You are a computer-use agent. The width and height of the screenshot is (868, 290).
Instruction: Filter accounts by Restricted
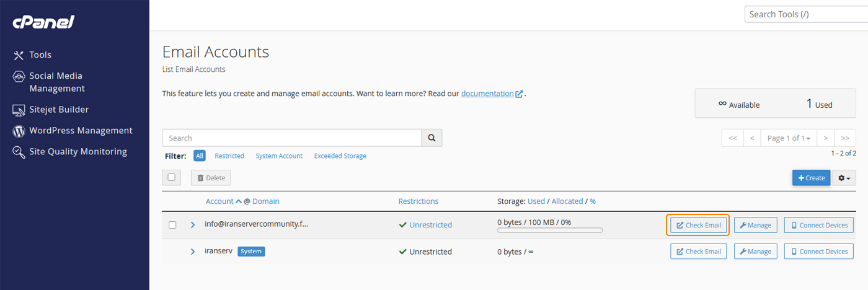[229, 156]
